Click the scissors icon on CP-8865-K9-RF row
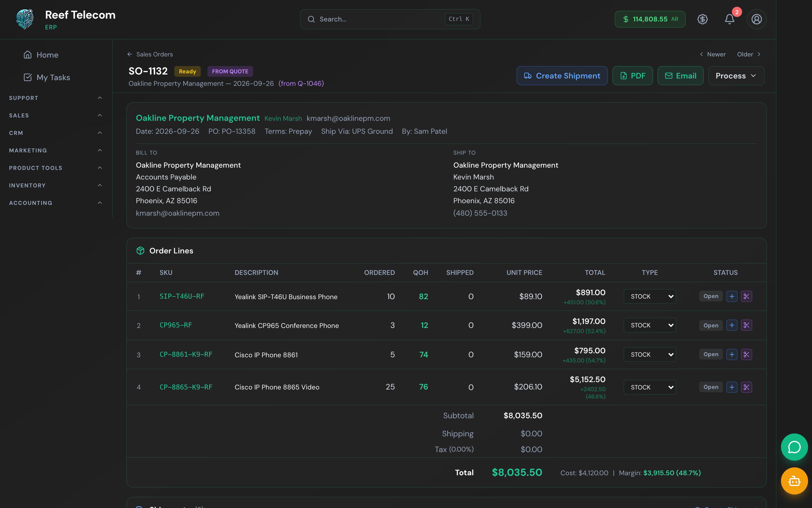 746,387
